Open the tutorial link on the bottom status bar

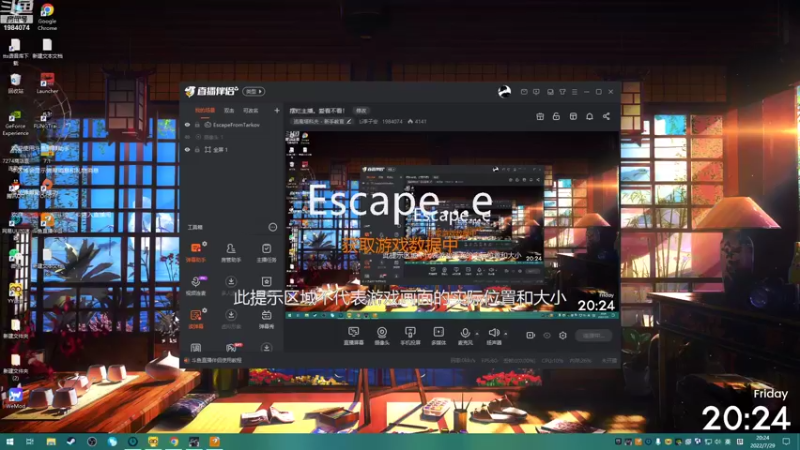click(x=217, y=360)
